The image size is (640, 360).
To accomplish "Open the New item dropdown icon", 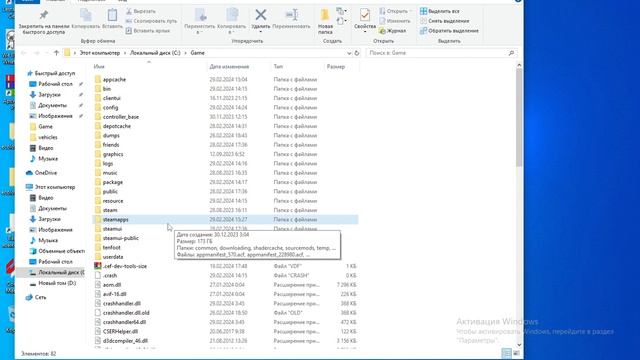I will pos(341,11).
